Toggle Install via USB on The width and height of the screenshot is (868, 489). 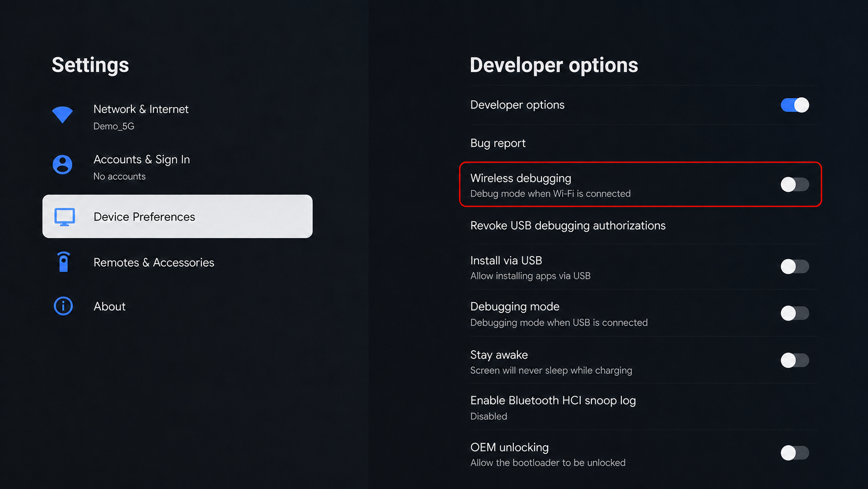795,267
